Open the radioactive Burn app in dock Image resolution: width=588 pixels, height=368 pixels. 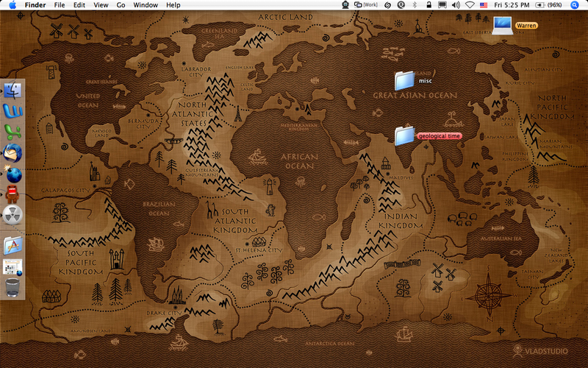[x=12, y=215]
